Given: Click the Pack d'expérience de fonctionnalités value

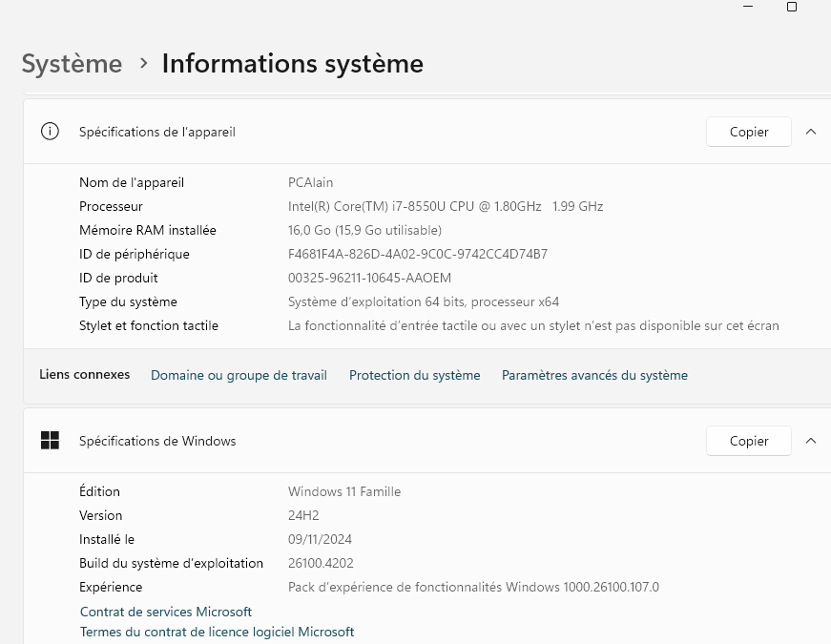Looking at the screenshot, I should (x=473, y=587).
